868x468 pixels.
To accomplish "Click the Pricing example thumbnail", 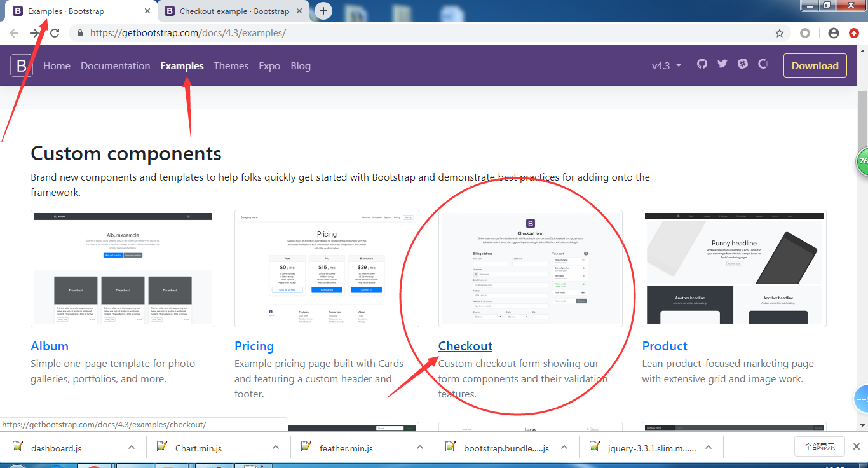I will point(327,268).
